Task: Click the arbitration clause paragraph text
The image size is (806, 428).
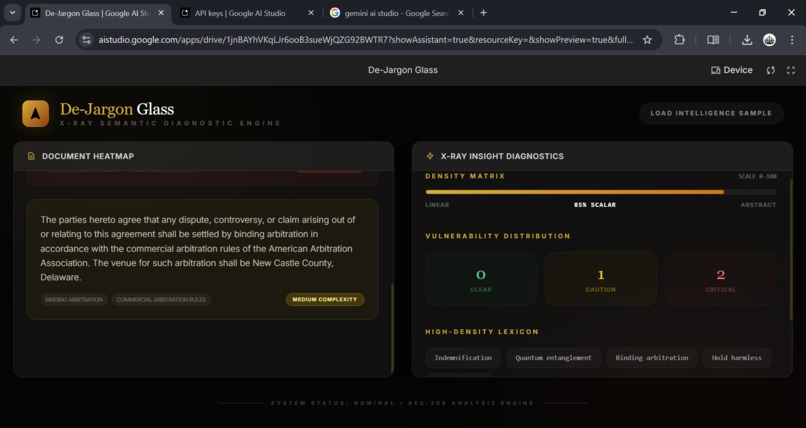Action: (x=198, y=248)
